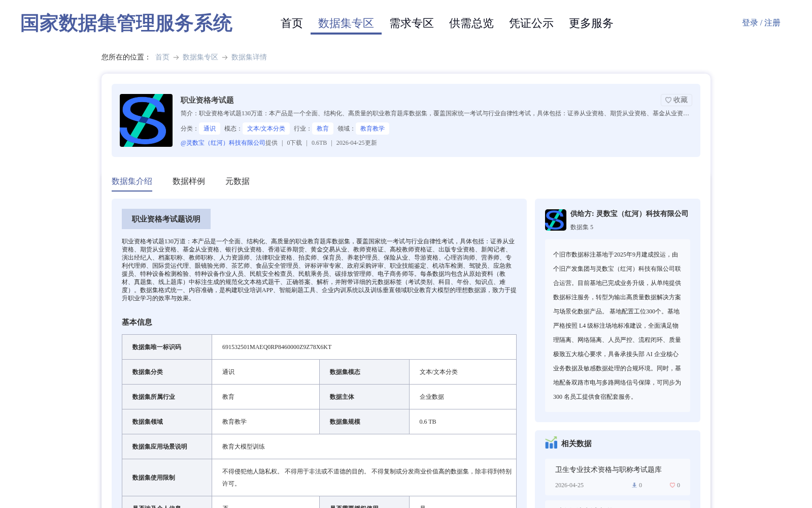Open 更多服务 in the top navigation

[x=591, y=23]
